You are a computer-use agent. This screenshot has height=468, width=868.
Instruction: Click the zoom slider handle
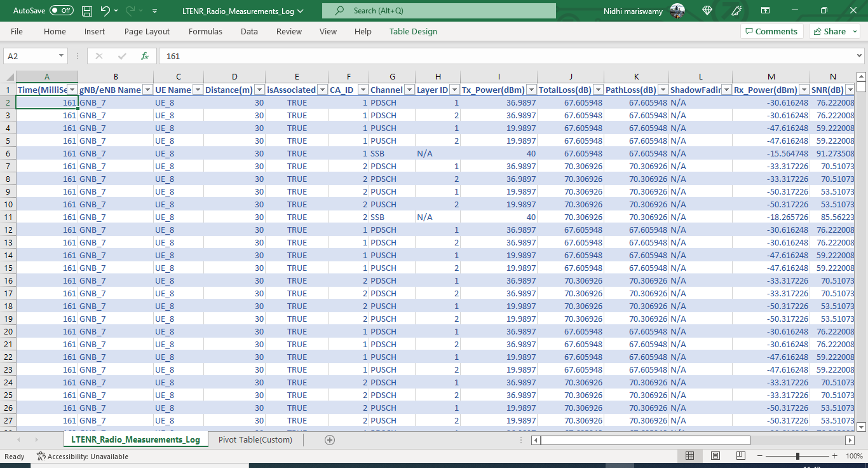tap(797, 456)
